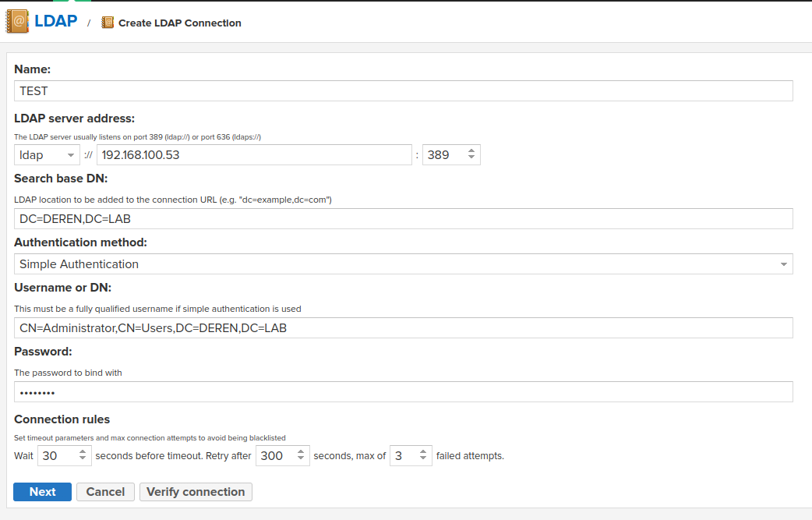Decrease the max failed attempts value
812x520 pixels.
[x=423, y=460]
